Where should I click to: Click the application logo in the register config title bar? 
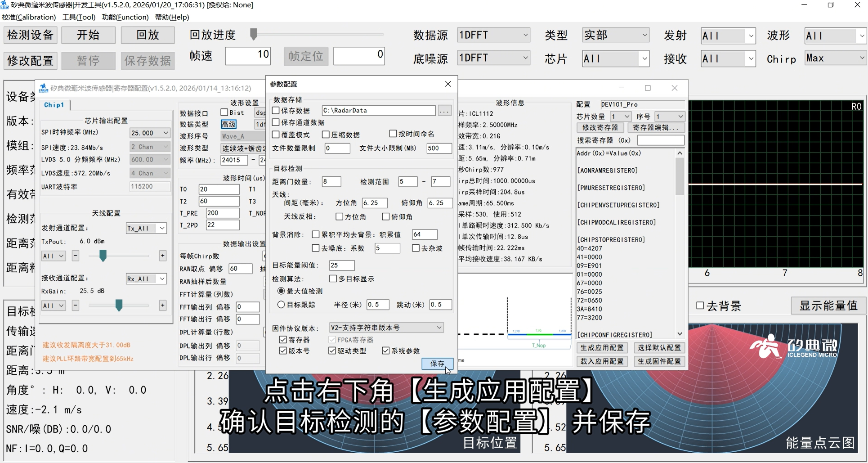pos(44,88)
